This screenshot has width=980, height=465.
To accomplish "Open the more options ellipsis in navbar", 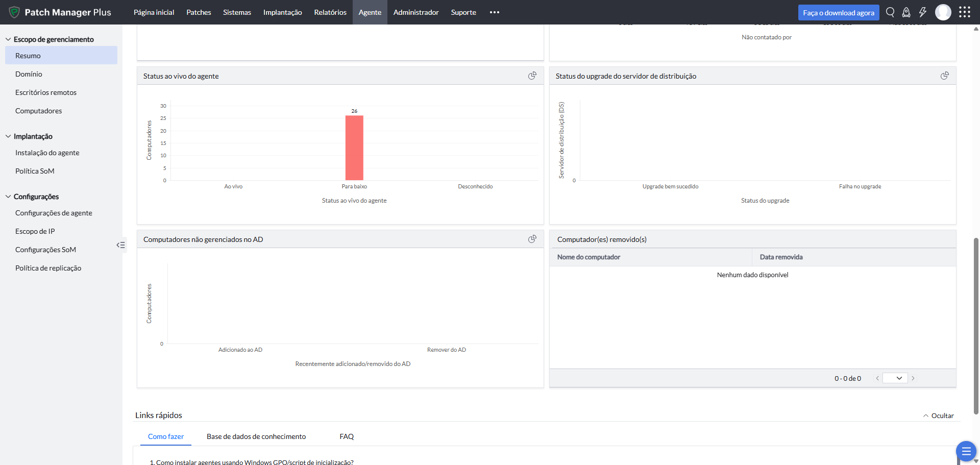I will 494,12.
